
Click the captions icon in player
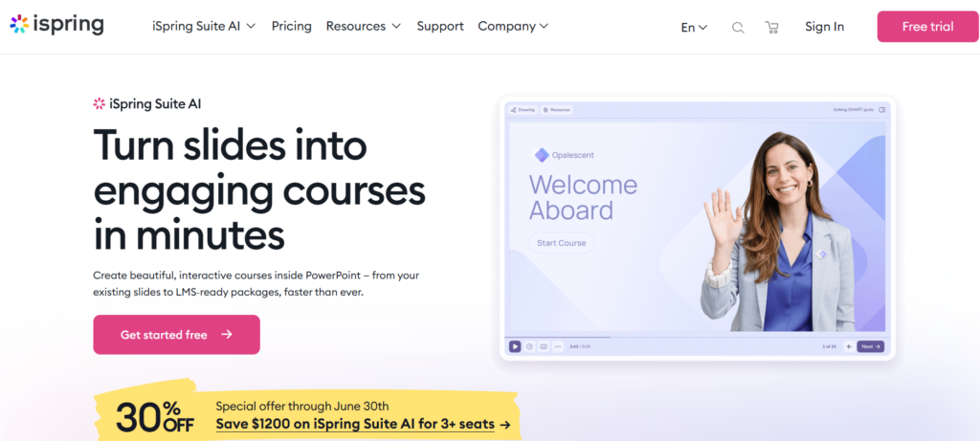point(544,346)
